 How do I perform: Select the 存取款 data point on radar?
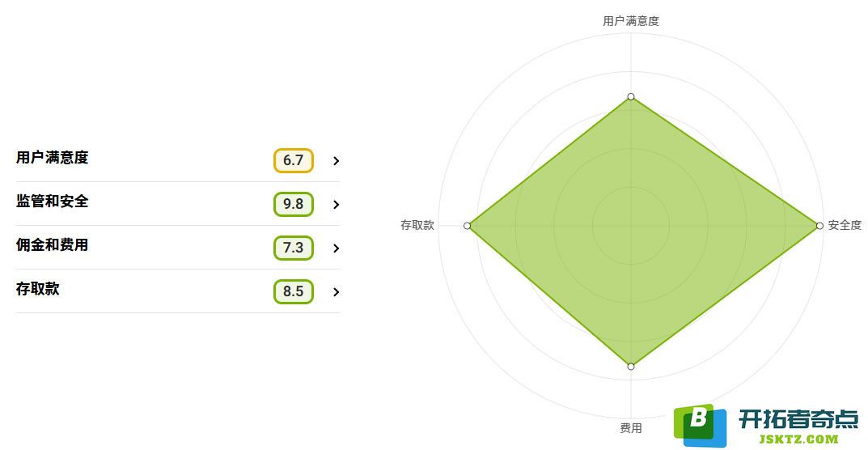coord(468,226)
